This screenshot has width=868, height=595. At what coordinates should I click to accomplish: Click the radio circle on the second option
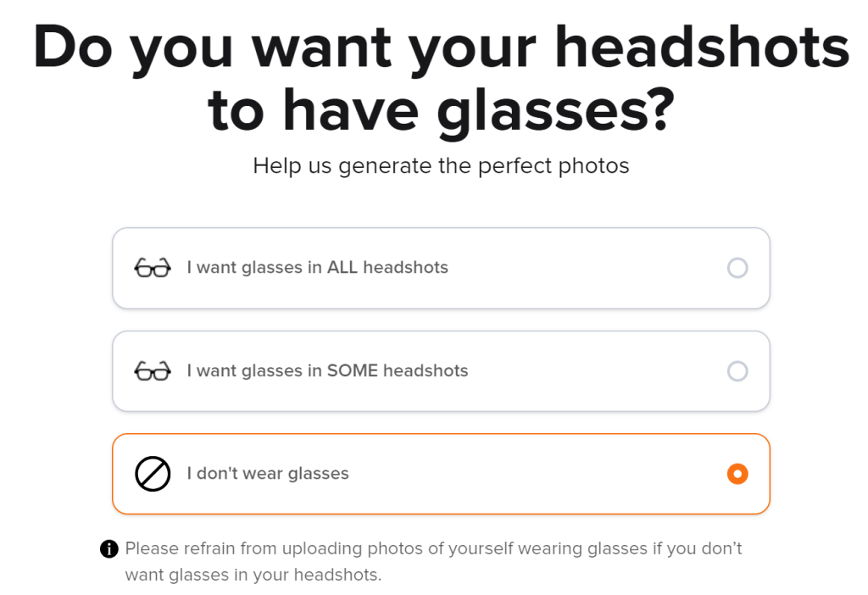pos(737,370)
